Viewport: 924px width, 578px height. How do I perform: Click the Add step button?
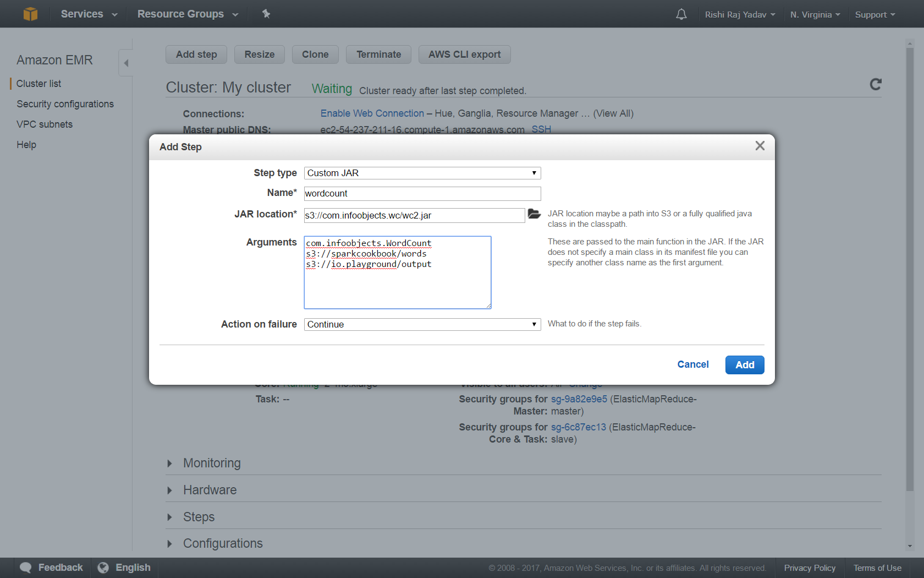196,54
